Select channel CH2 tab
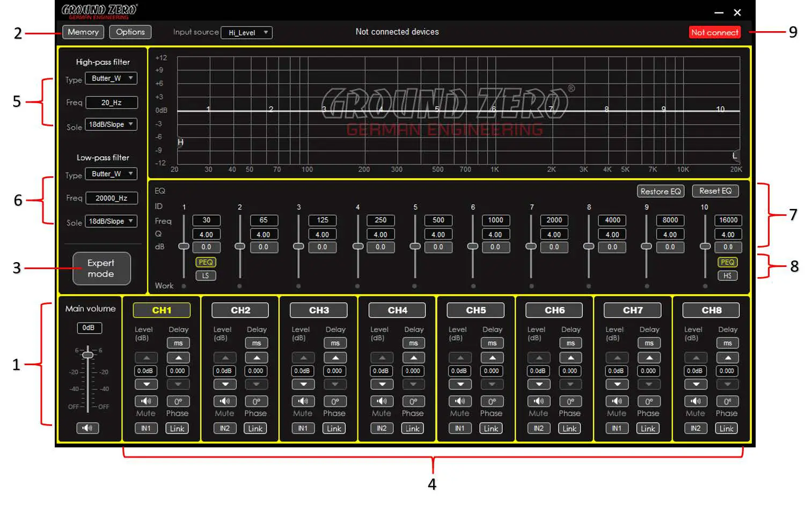This screenshot has width=812, height=507. [x=240, y=310]
